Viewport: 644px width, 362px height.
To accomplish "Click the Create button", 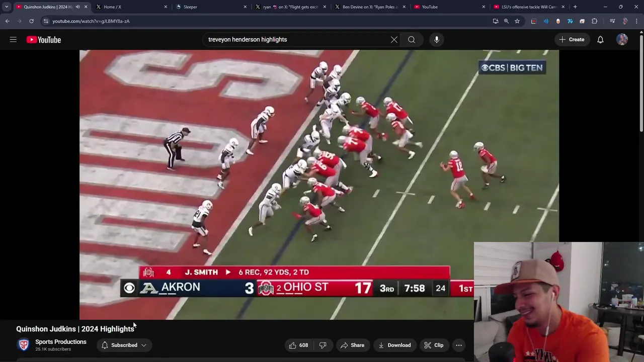I will click(x=572, y=39).
